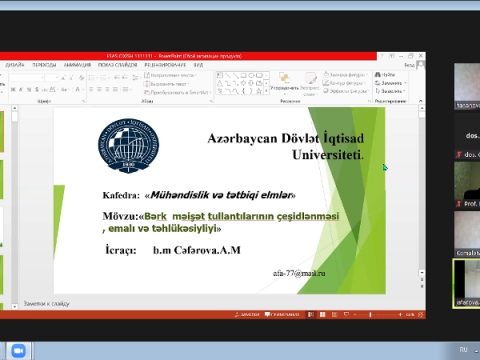This screenshot has width=480, height=360.
Task: Fit slide to current window icon
Action: [421, 314]
